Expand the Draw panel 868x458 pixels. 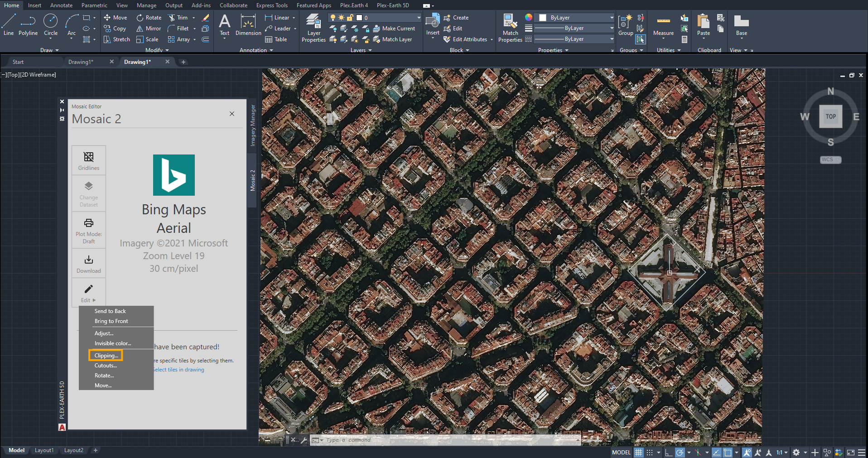click(x=49, y=50)
